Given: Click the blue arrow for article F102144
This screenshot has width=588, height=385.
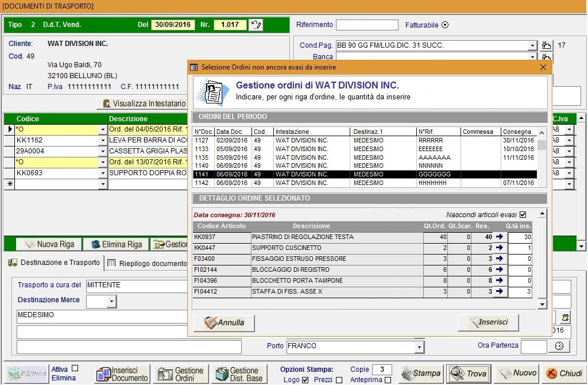Looking at the screenshot, I should pyautogui.click(x=499, y=269).
